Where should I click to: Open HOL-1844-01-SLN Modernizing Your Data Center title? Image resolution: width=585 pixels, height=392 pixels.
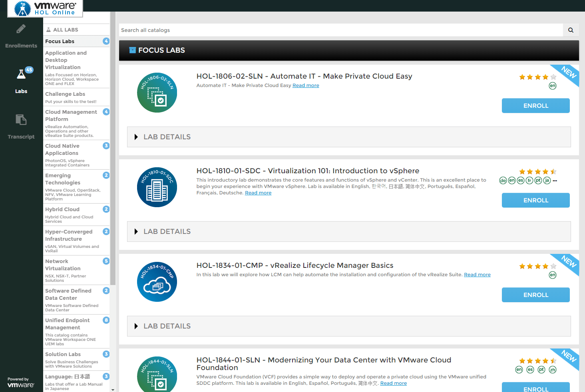[324, 364]
